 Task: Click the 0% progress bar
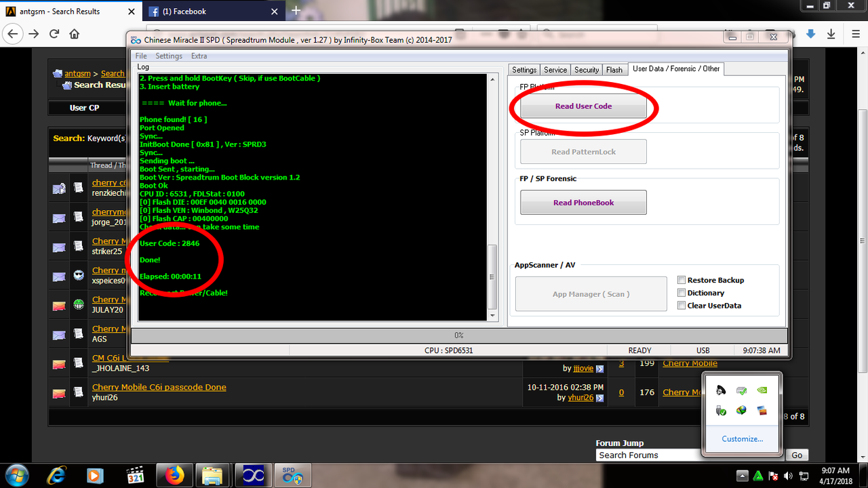click(458, 335)
